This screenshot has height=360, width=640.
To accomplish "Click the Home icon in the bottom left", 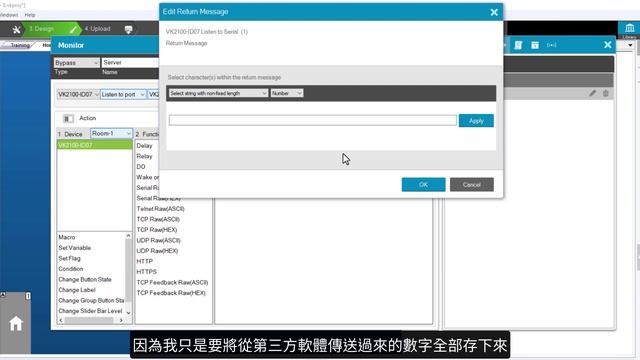I will (16, 324).
